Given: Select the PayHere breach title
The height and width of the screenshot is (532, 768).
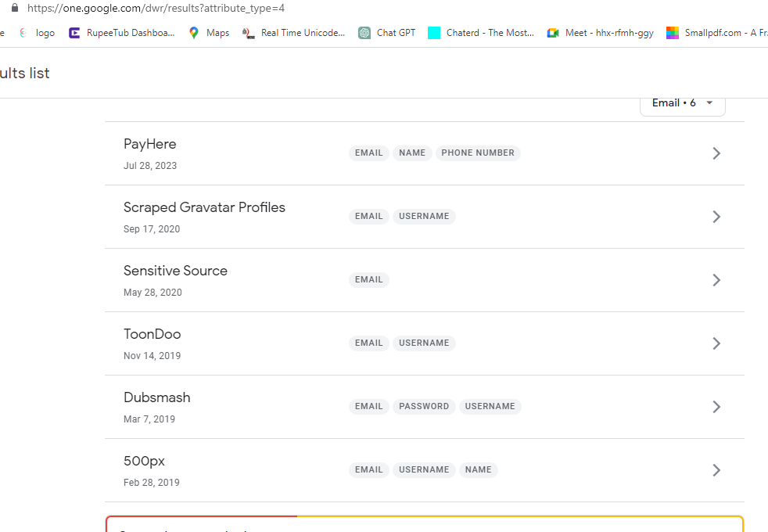Looking at the screenshot, I should (x=150, y=144).
